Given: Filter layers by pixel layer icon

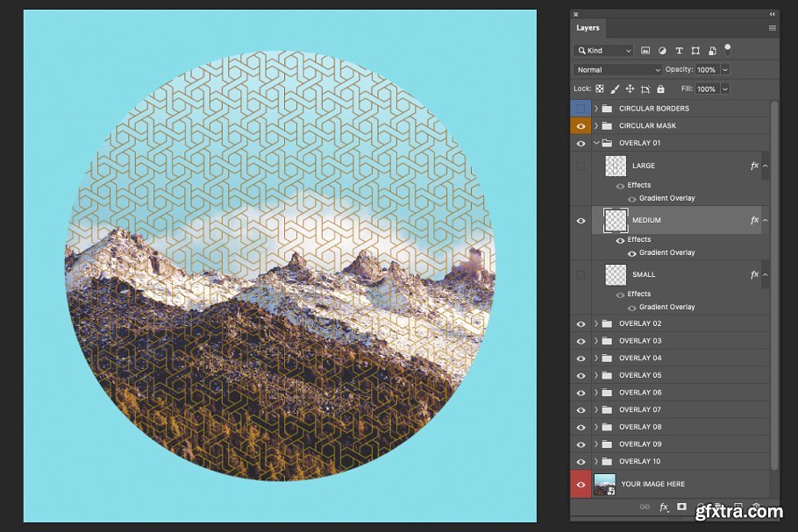Looking at the screenshot, I should [645, 51].
